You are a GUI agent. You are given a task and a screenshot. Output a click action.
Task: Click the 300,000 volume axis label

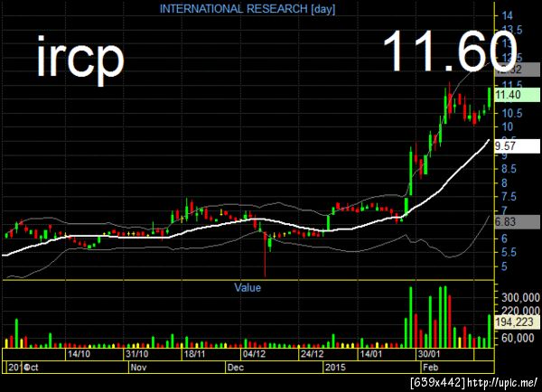point(520,297)
